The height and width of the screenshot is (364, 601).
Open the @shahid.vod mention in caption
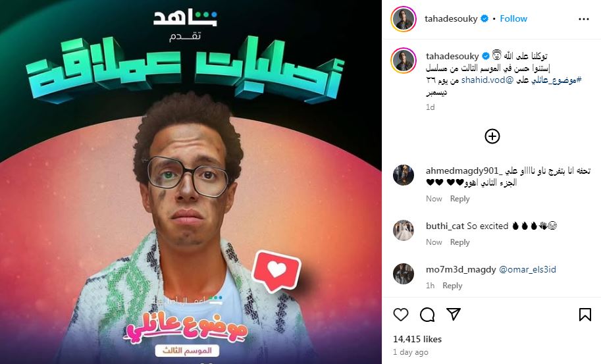click(x=486, y=80)
